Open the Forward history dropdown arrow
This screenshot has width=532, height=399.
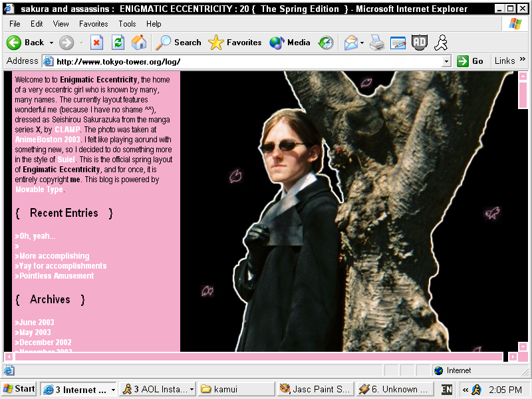tap(81, 43)
